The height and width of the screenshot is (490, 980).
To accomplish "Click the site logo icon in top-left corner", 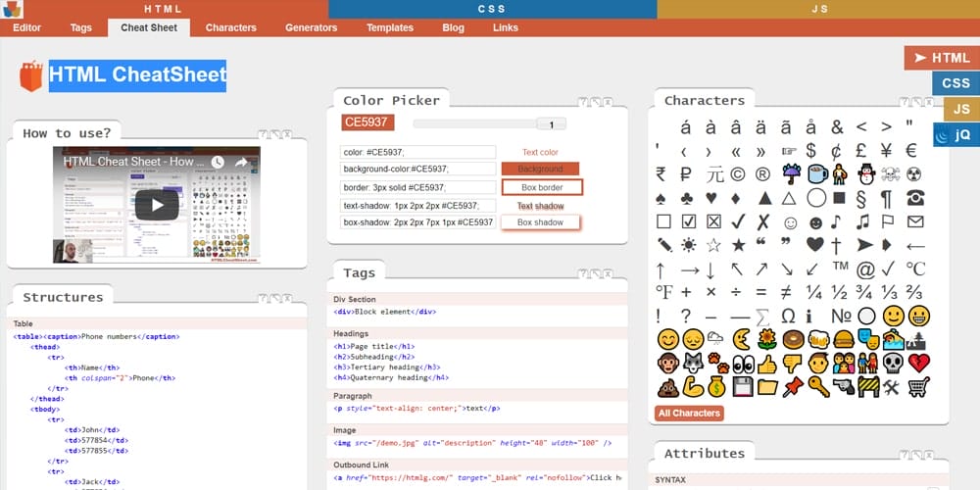I will pyautogui.click(x=12, y=9).
